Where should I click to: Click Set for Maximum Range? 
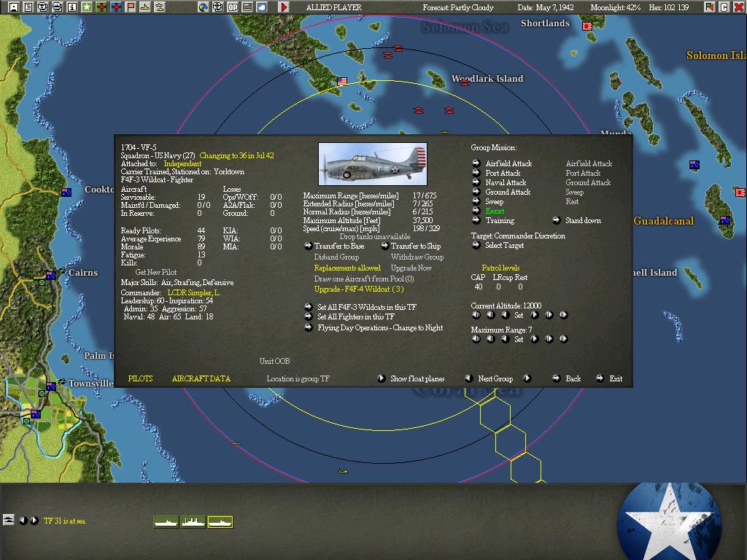(x=519, y=340)
